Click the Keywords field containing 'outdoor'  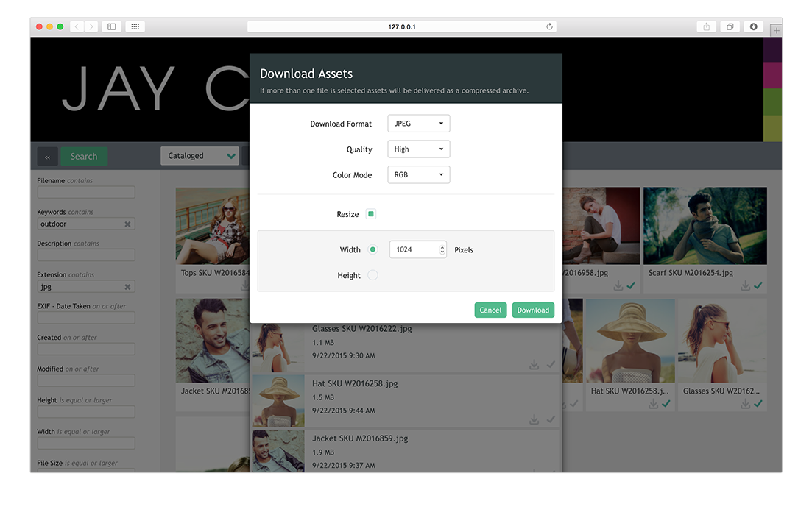tap(86, 224)
